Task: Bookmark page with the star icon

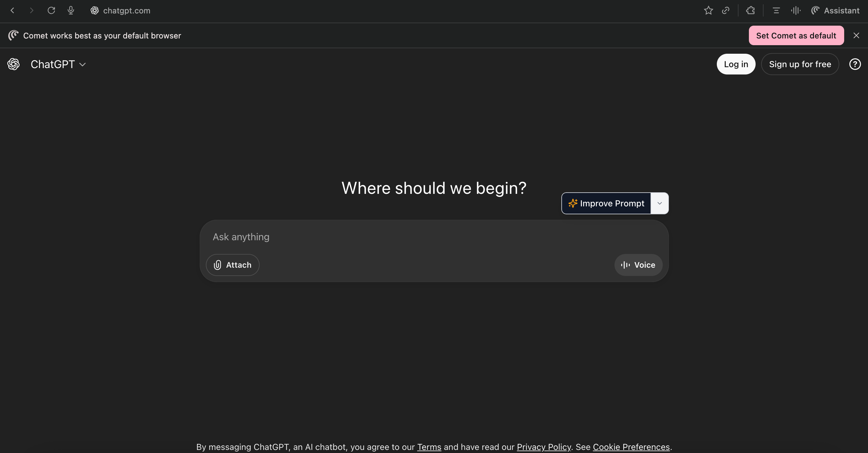Action: click(x=708, y=10)
